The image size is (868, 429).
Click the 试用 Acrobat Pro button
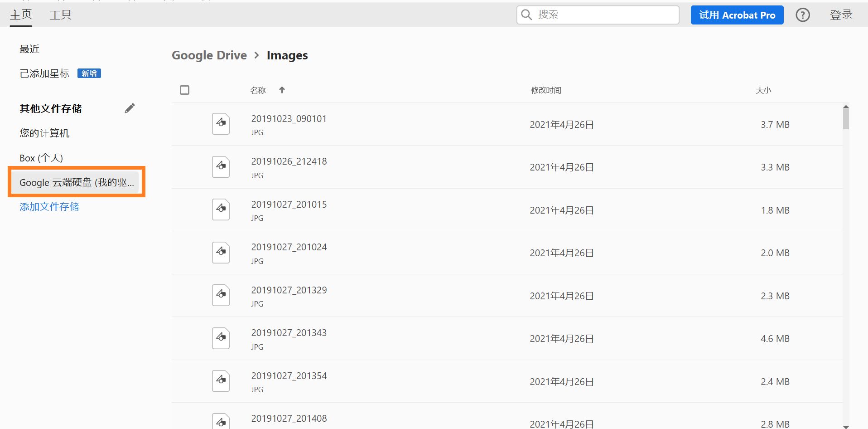pyautogui.click(x=737, y=15)
